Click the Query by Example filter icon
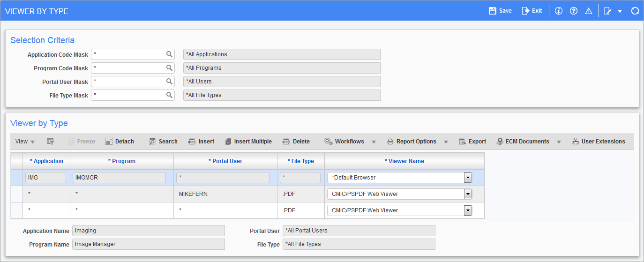The image size is (644, 262). (x=51, y=142)
